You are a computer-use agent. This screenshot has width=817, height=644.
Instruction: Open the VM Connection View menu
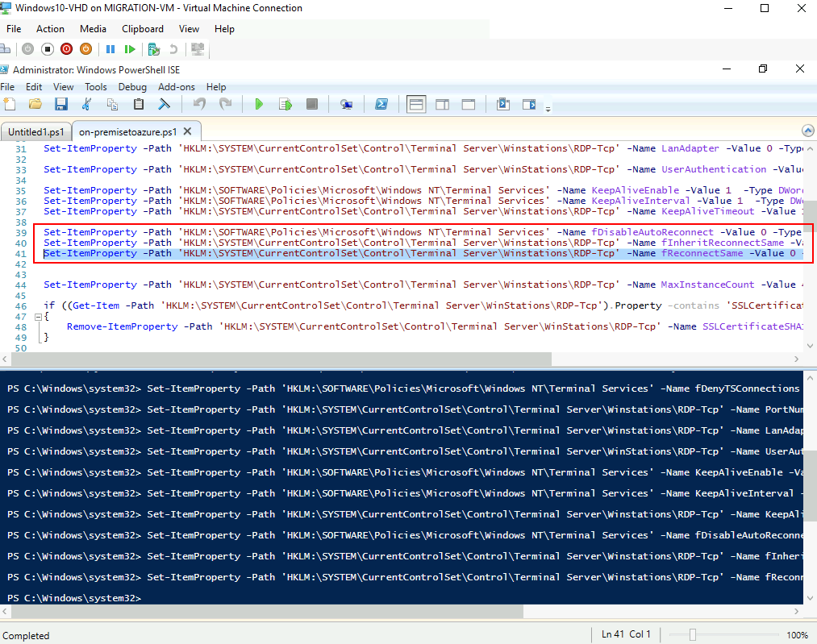190,29
